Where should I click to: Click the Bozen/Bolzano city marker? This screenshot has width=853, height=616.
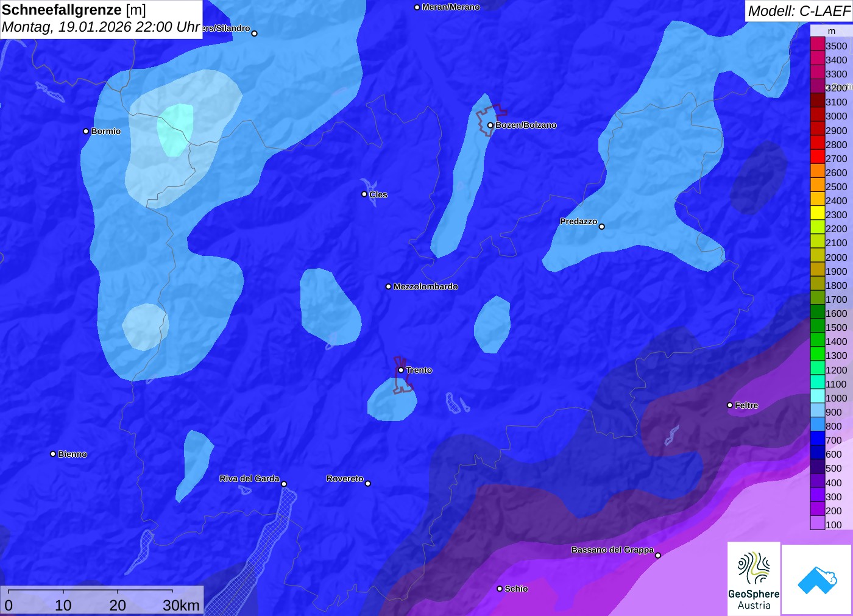[490, 125]
